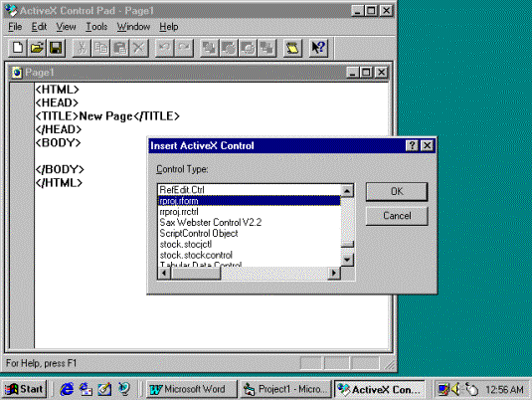The height and width of the screenshot is (400, 532).
Task: Click the context Help arrow-question icon
Action: (318, 48)
